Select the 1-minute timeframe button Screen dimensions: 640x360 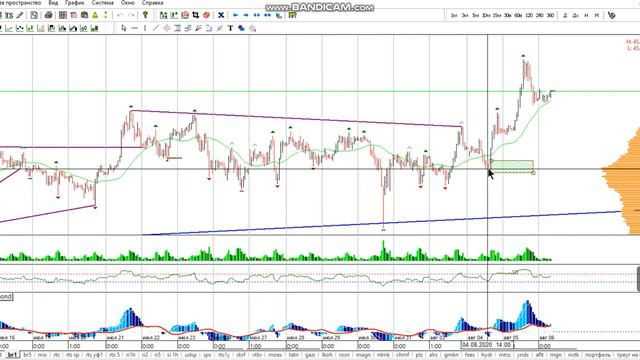(x=454, y=16)
